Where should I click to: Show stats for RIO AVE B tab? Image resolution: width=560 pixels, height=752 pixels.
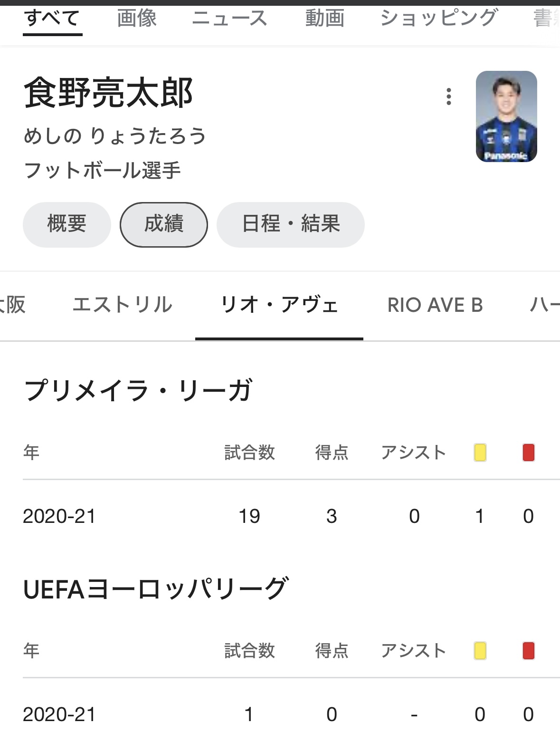click(x=435, y=305)
